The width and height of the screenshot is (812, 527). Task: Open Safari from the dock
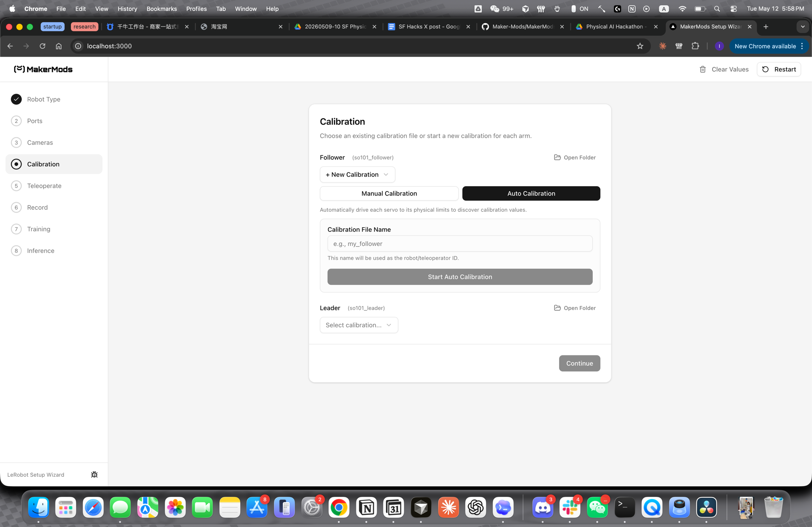pos(93,508)
